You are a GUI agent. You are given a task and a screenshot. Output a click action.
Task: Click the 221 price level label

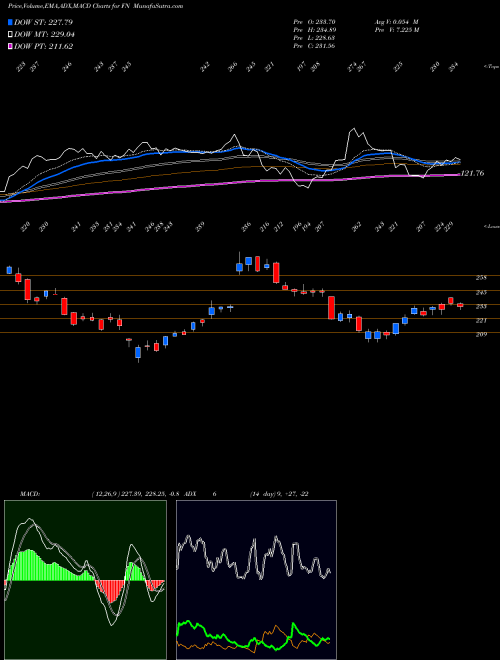(481, 321)
